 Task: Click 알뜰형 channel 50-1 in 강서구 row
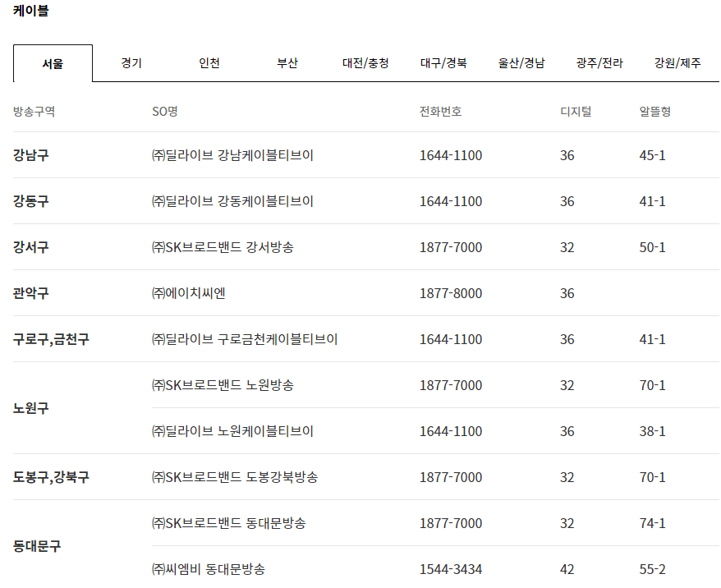(x=652, y=247)
